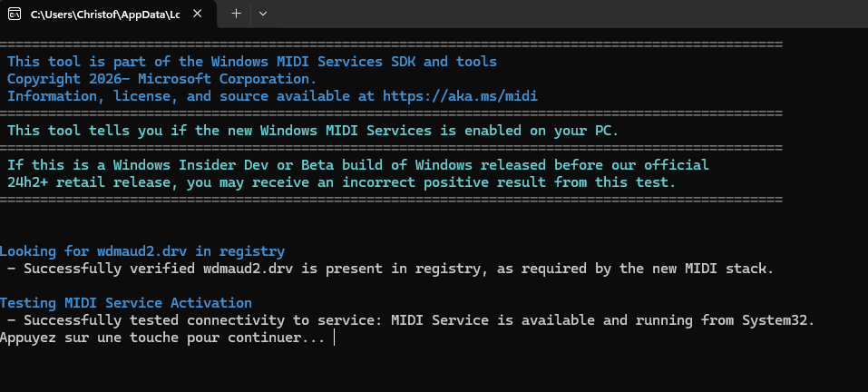Screen dimensions: 868x392
Task: Click the text cursor after the continue prompt
Action: (x=335, y=338)
